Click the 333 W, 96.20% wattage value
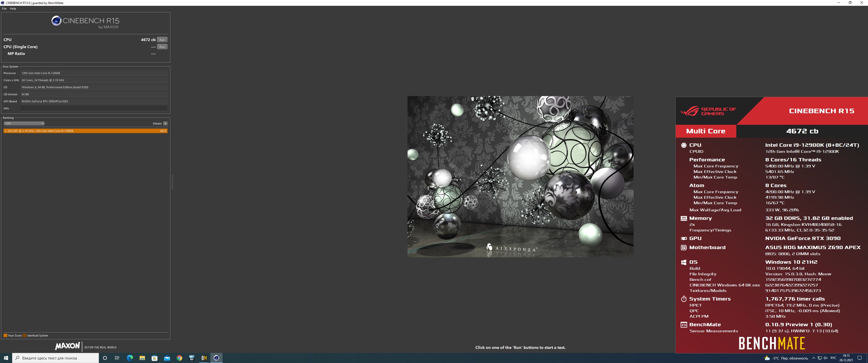 [x=782, y=210]
